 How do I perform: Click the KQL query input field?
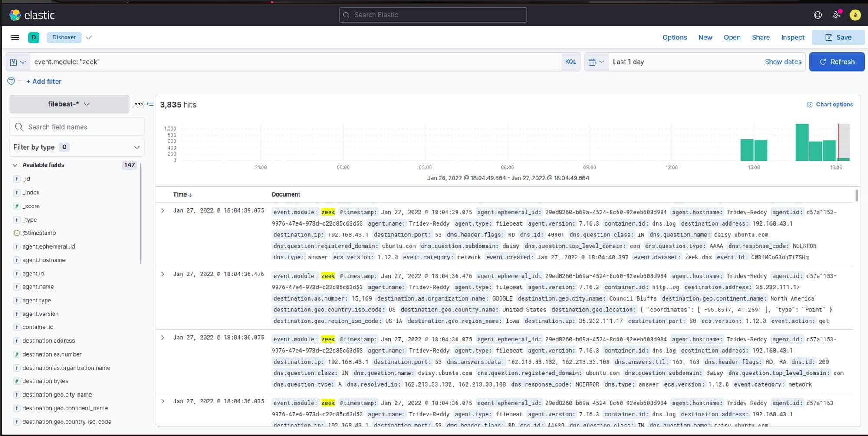(x=295, y=62)
